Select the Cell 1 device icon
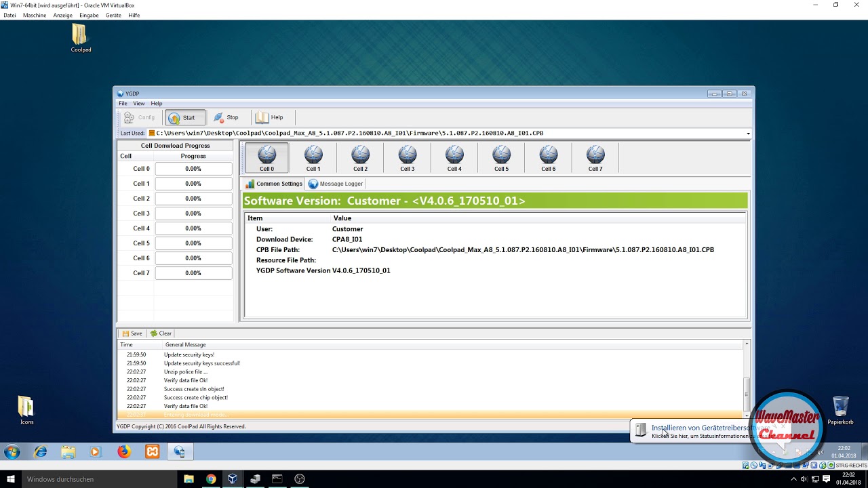This screenshot has height=488, width=868. pyautogui.click(x=313, y=158)
